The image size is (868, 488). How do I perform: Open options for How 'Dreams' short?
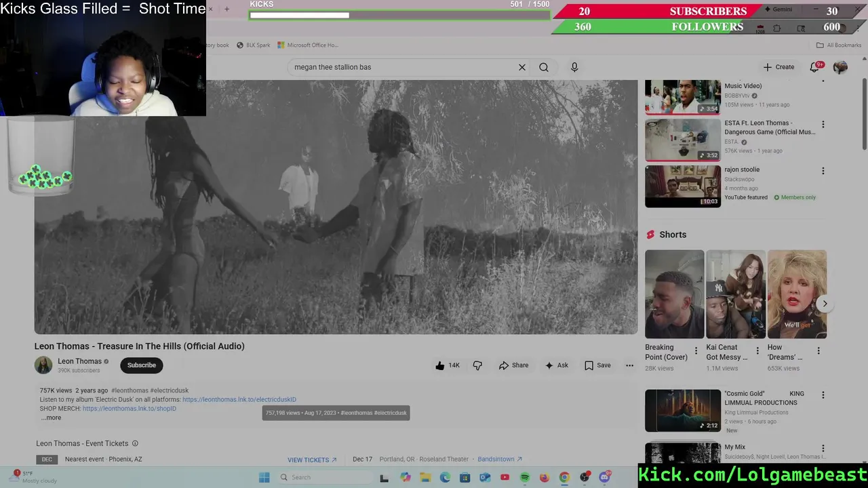click(818, 351)
